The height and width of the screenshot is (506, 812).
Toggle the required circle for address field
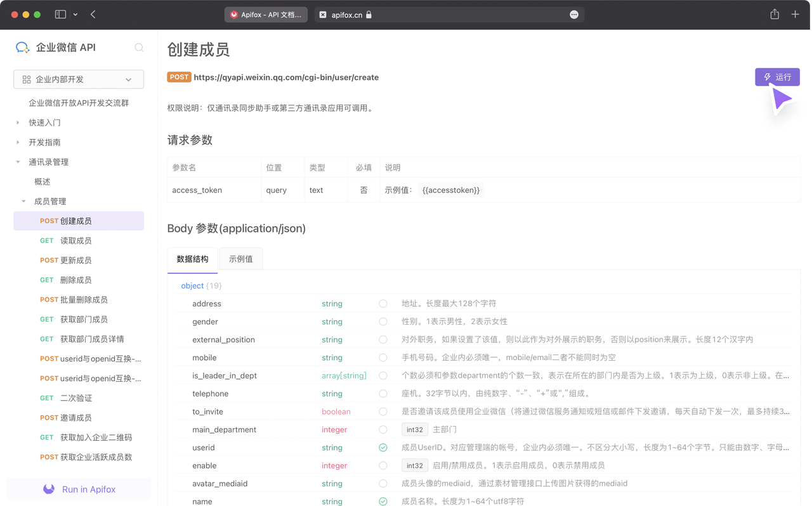pyautogui.click(x=383, y=304)
